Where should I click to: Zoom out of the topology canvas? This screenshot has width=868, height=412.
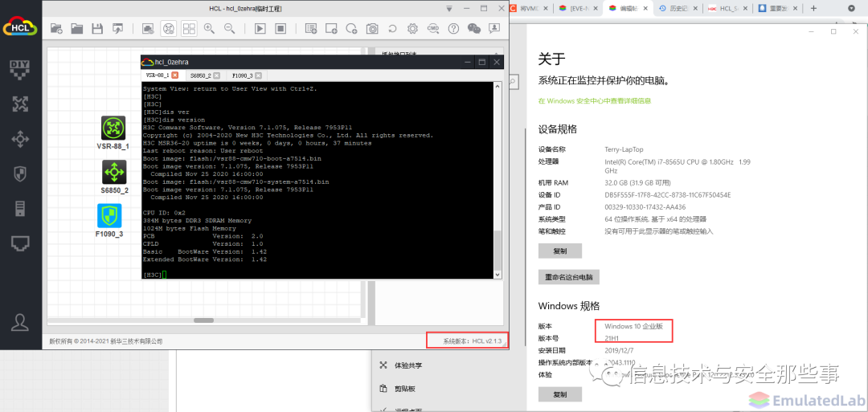229,29
